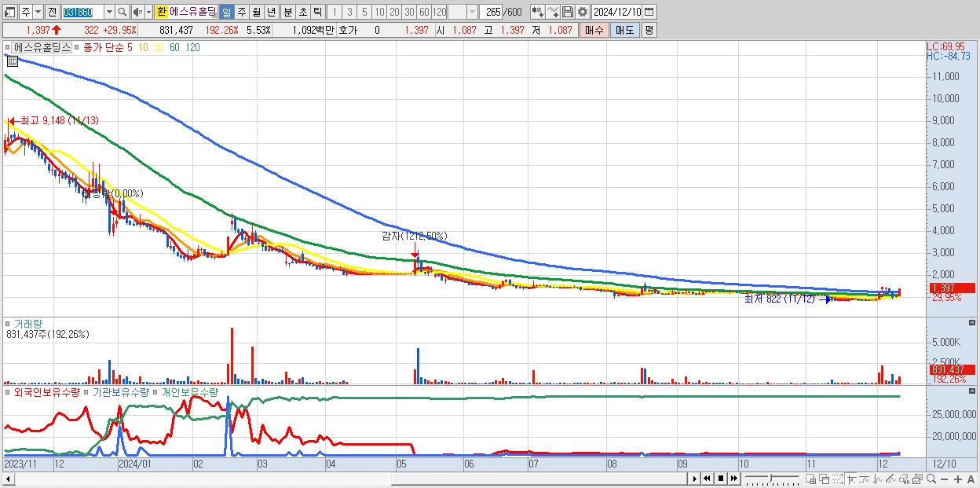Screen dimensions: 980x488
Task: Select the 년 (yearly) period
Action: click(271, 12)
